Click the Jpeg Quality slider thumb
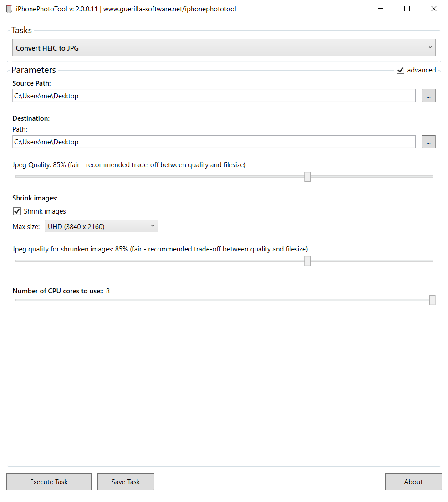448x502 pixels. pos(307,177)
